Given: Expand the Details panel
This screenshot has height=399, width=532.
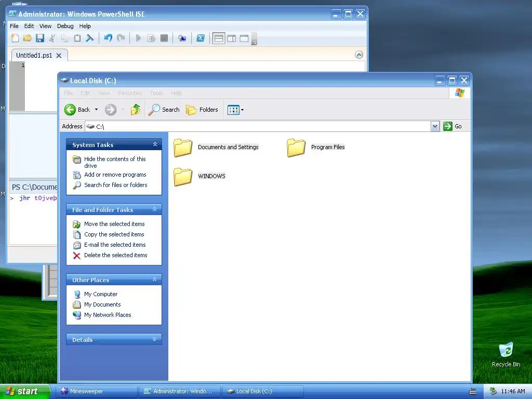Looking at the screenshot, I should pos(155,339).
